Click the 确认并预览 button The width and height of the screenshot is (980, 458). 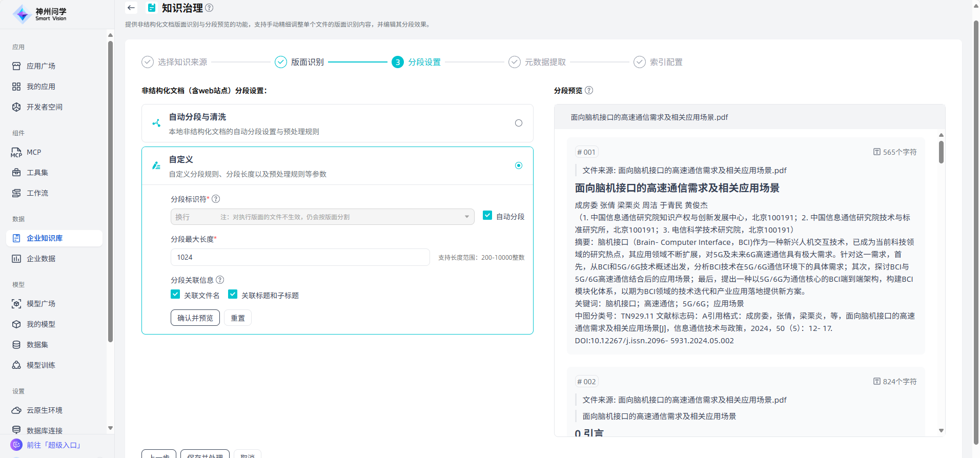195,318
